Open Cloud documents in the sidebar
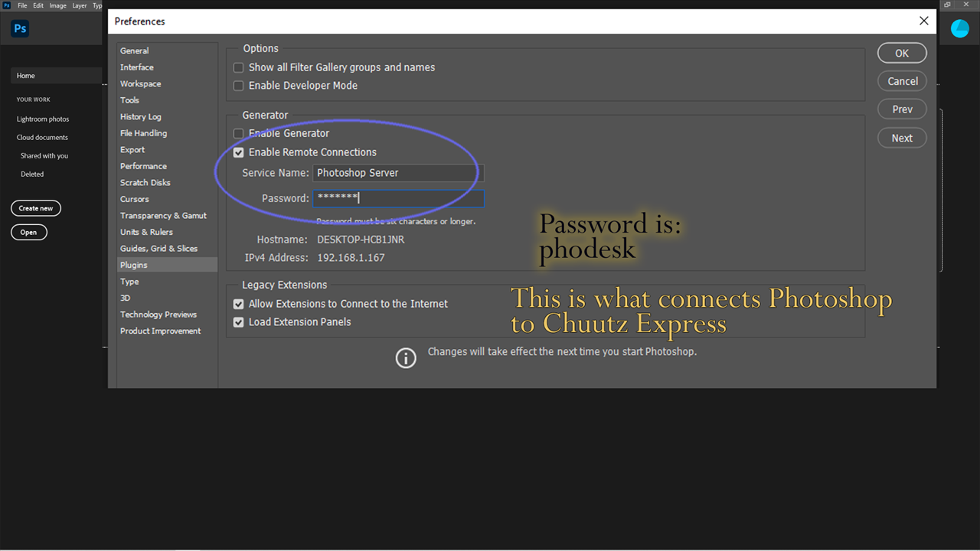 [x=42, y=138]
